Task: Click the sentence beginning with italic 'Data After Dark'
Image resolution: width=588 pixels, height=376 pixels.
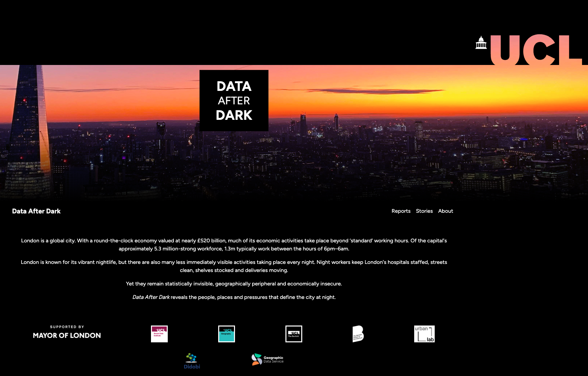Action: tap(234, 297)
